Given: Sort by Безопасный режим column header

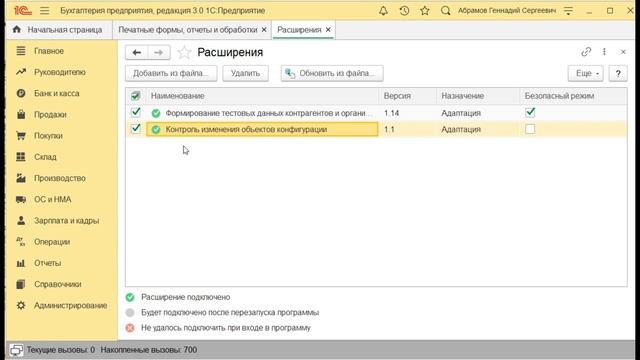Looking at the screenshot, I should (573, 96).
